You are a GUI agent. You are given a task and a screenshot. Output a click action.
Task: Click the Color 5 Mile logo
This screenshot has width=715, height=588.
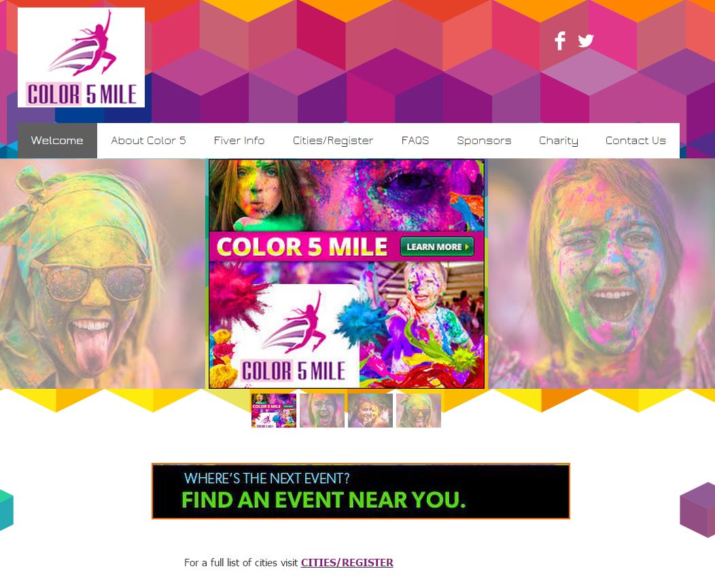point(81,58)
